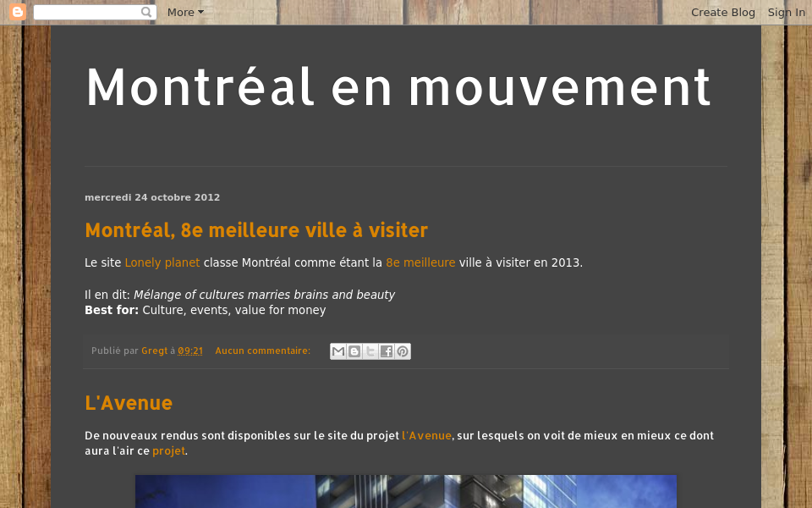Open the More dropdown in the navbar

[x=184, y=12]
